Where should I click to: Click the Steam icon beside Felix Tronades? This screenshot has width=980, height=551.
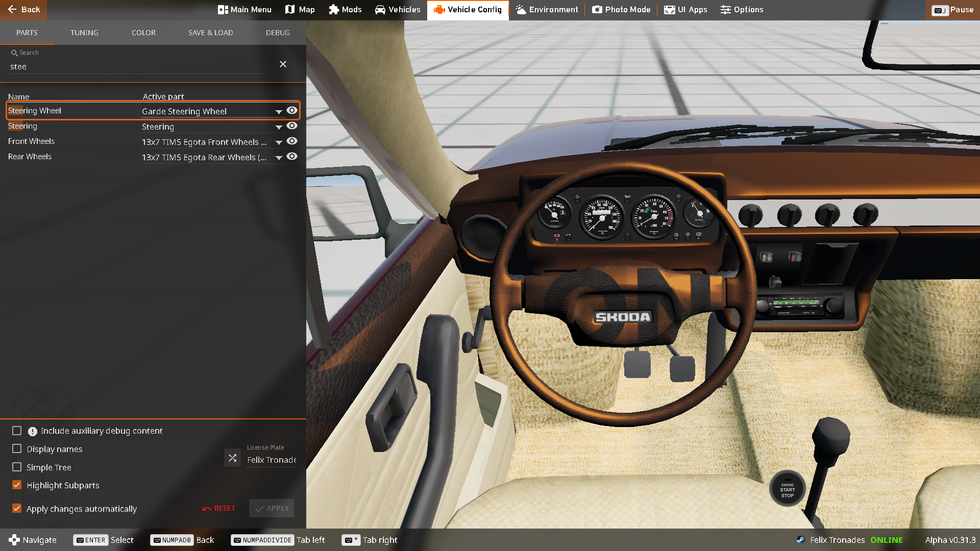coord(800,540)
